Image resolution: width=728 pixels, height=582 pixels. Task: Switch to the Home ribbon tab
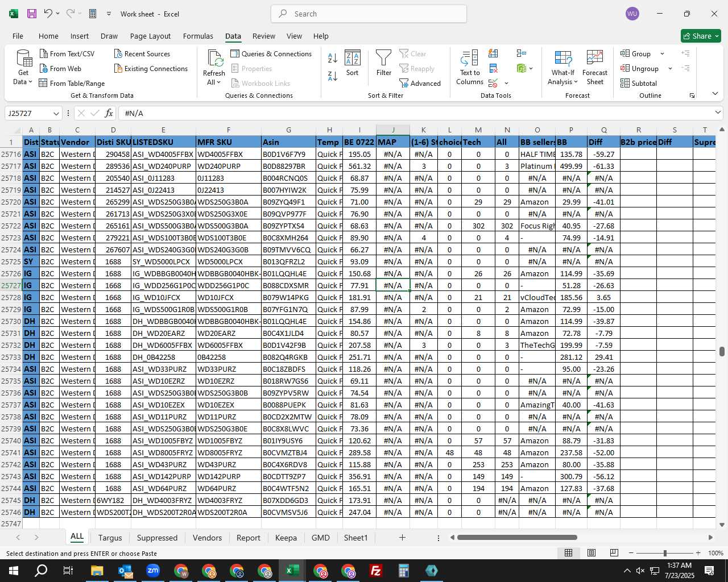pyautogui.click(x=48, y=36)
